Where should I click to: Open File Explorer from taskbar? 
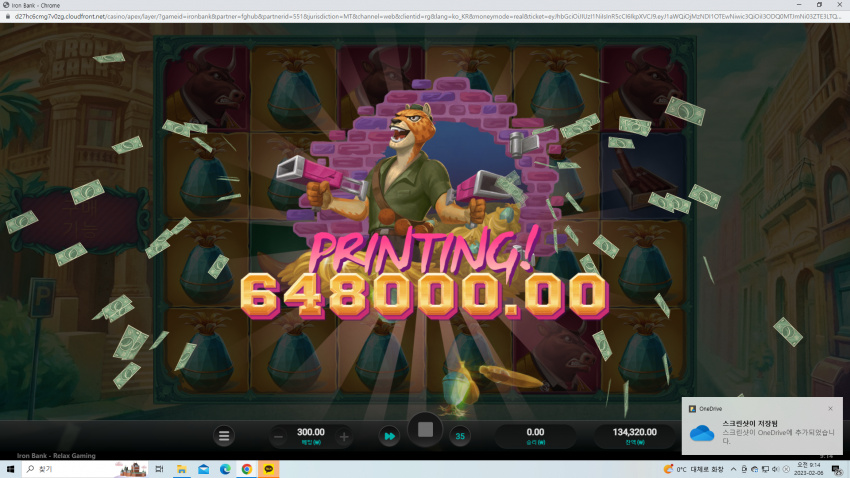182,469
